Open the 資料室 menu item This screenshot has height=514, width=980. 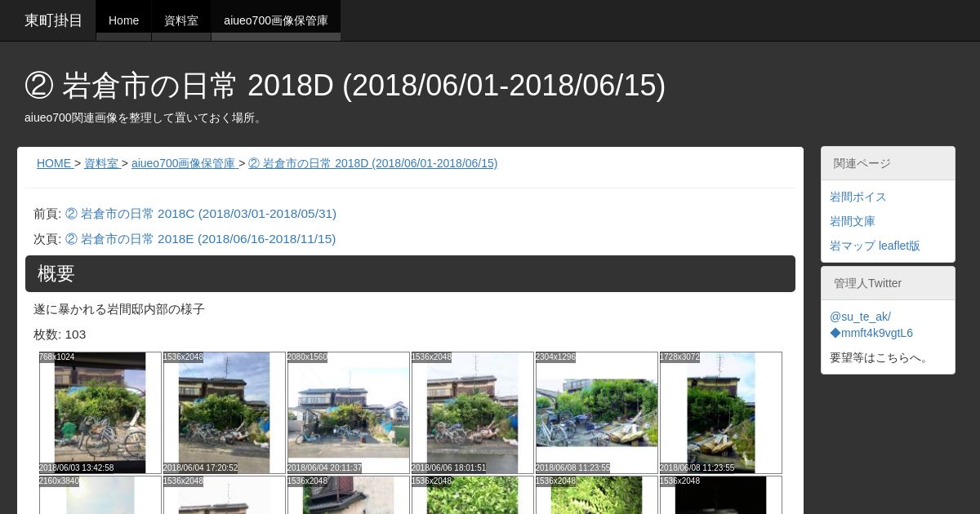(x=181, y=20)
